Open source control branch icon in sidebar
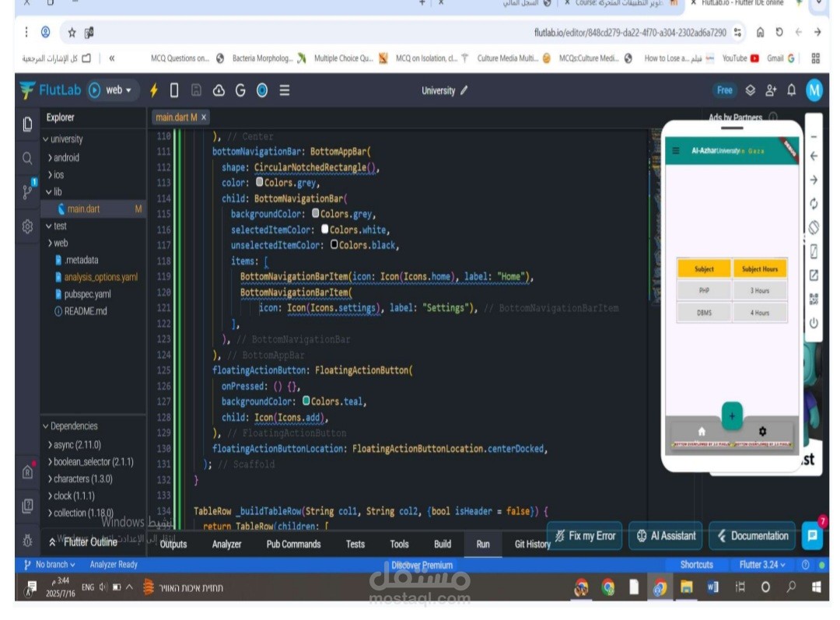840x620 pixels. [x=28, y=191]
